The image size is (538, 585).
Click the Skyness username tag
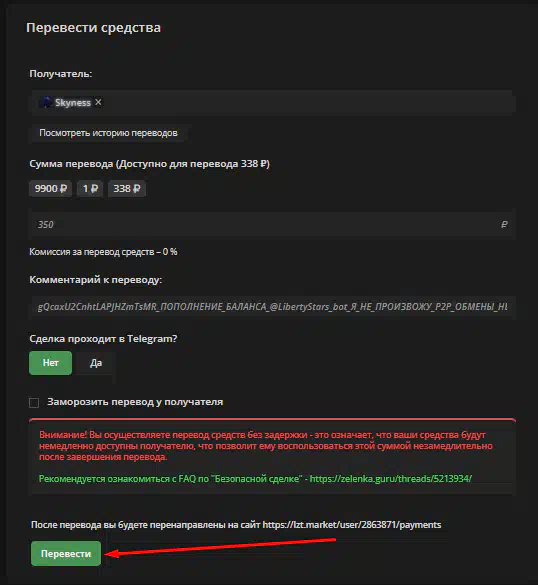(73, 103)
